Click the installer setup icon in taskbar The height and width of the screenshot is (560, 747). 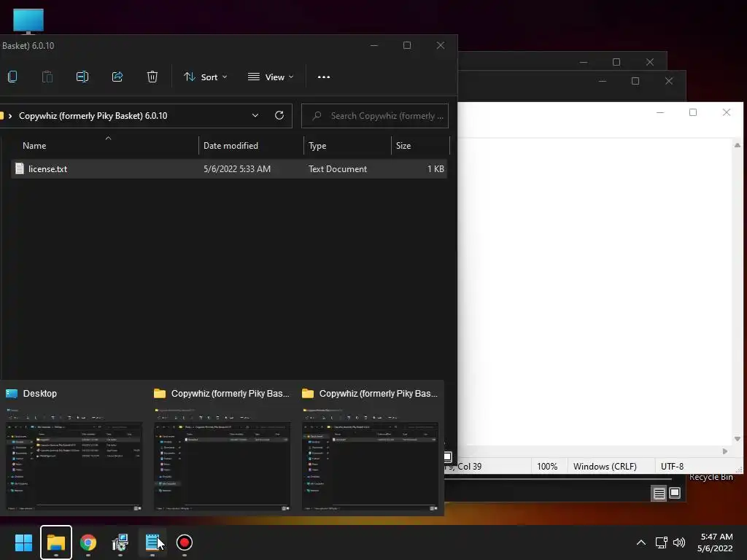point(120,542)
